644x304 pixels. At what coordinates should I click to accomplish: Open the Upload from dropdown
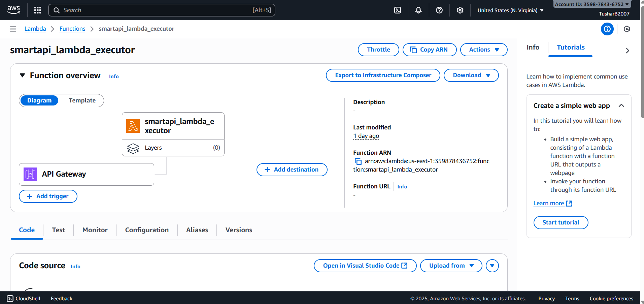point(451,266)
